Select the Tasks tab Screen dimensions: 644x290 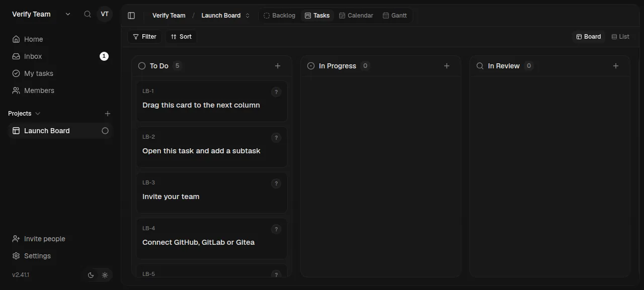click(x=317, y=16)
